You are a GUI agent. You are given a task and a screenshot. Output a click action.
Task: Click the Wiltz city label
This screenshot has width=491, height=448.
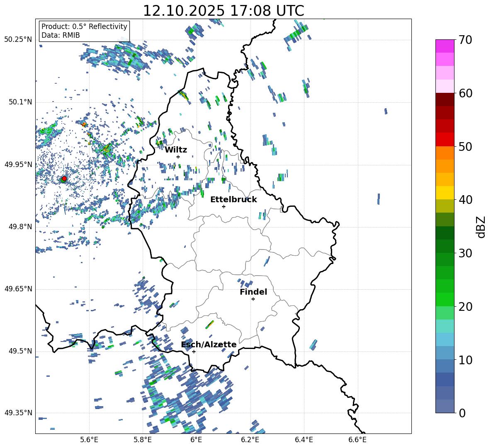176,150
